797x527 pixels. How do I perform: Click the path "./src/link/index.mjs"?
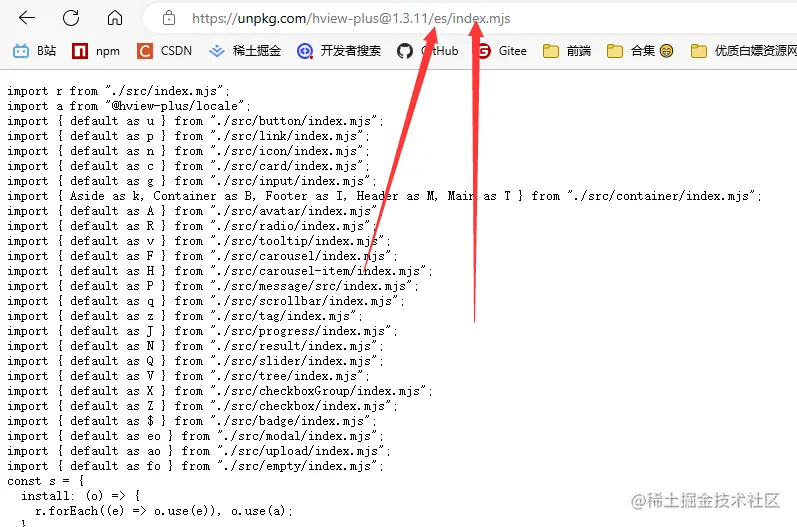tap(287, 136)
